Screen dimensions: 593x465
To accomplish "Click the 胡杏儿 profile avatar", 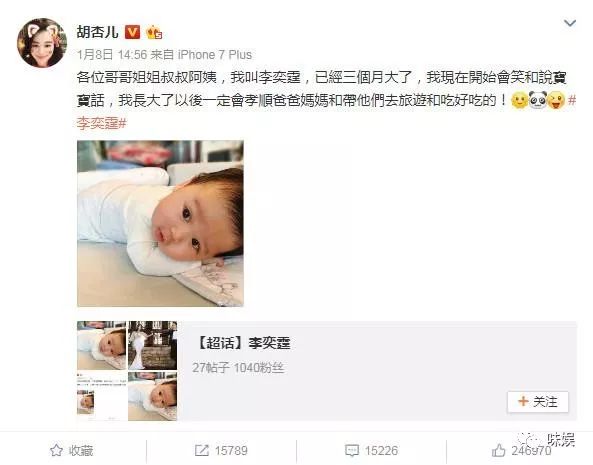I will (42, 43).
